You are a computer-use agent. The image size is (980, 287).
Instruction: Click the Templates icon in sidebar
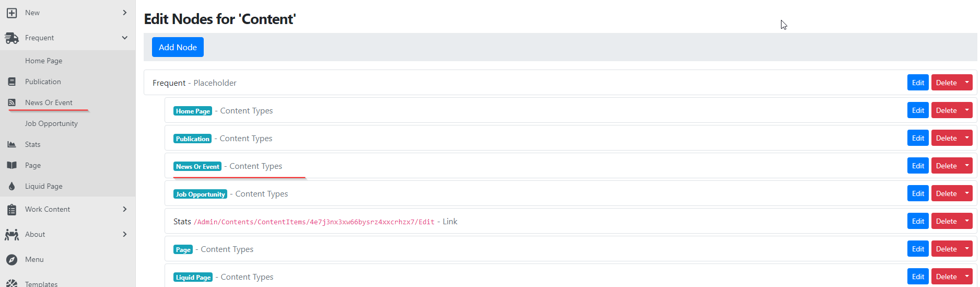pos(11,283)
